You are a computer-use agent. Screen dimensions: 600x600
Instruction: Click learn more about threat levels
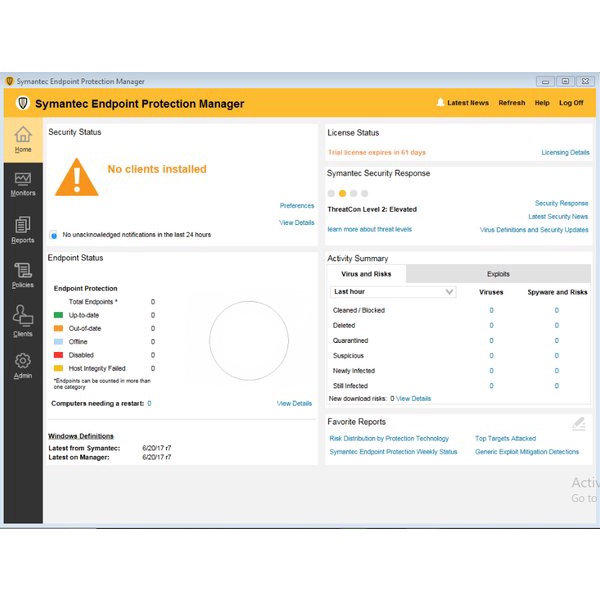point(370,229)
